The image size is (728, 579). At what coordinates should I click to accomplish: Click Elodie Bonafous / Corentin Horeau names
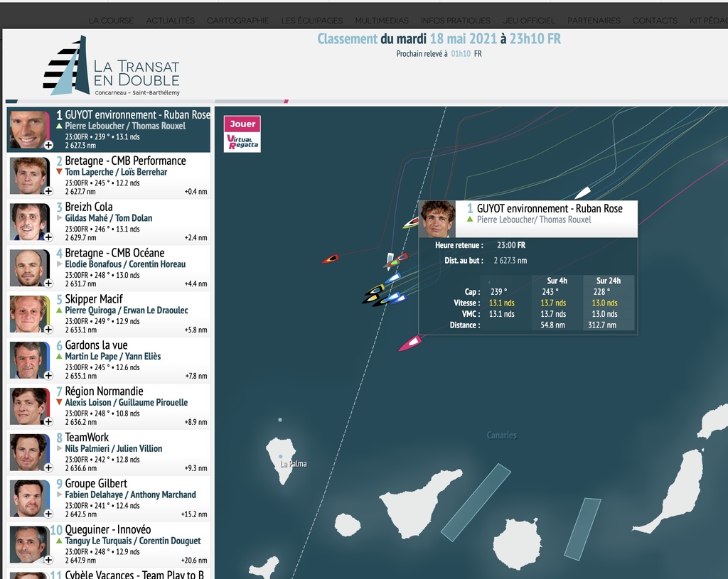coord(125,264)
